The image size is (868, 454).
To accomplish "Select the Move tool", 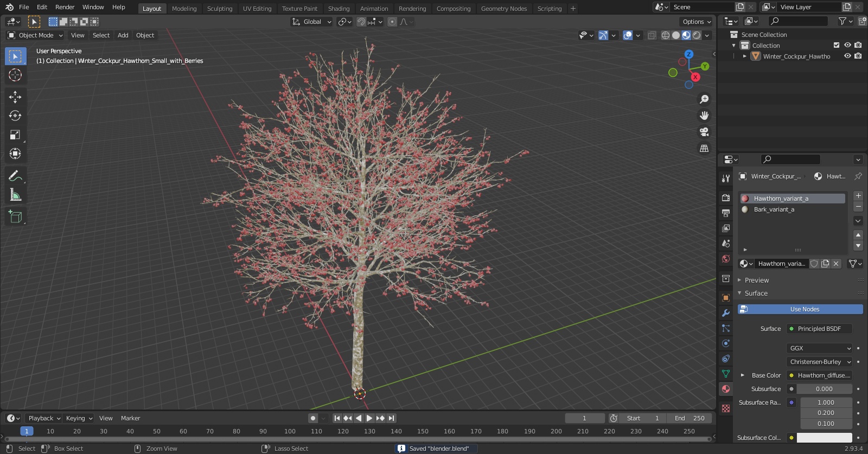I will pyautogui.click(x=15, y=97).
